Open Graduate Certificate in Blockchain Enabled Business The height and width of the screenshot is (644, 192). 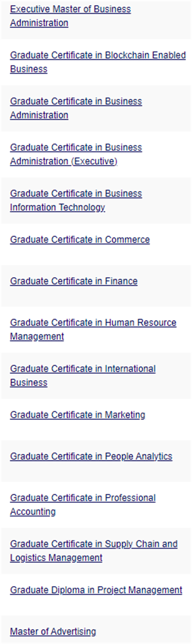point(98,62)
